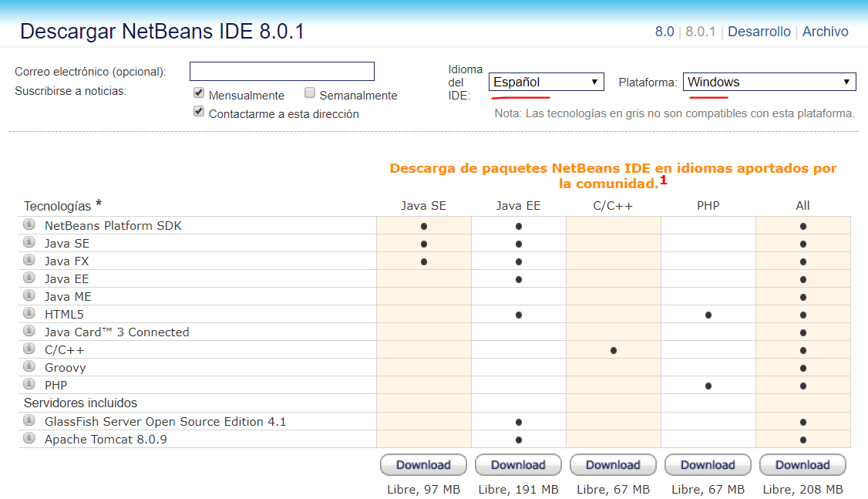
Task: Click the footnote 1 superscript marker
Action: (x=663, y=180)
